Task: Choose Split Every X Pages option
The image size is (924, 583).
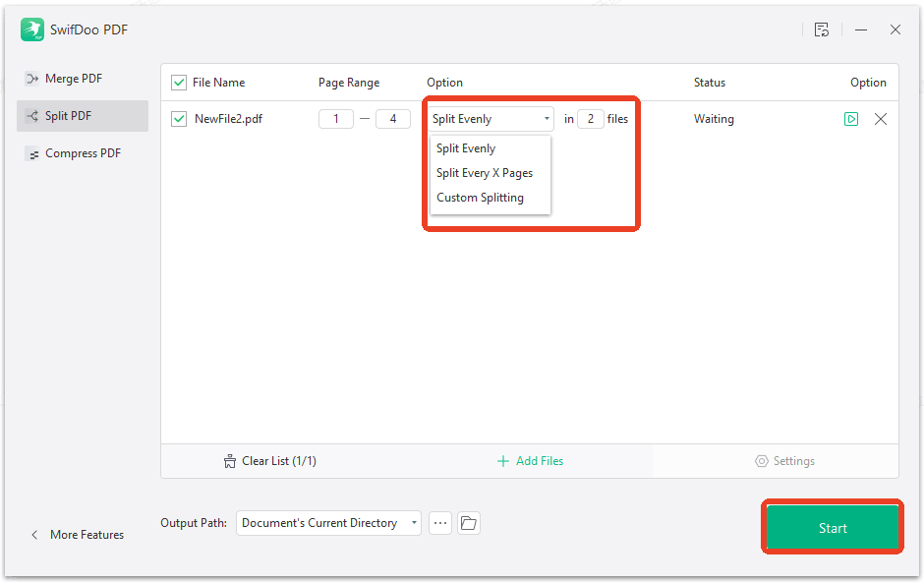Action: pos(485,172)
